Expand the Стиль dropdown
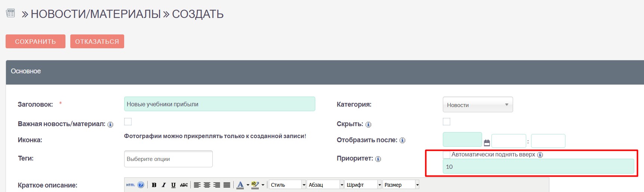644x192 pixels. pyautogui.click(x=304, y=185)
